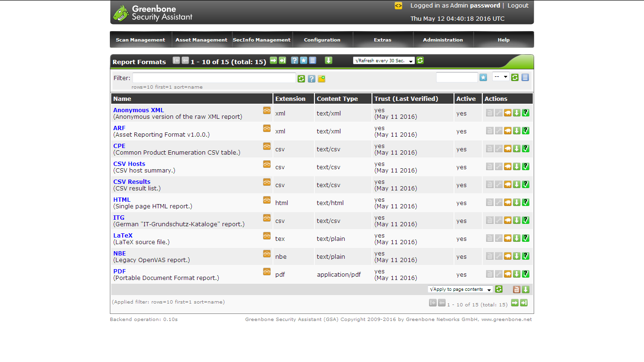This screenshot has height=362, width=644.
Task: Click the Greenbone Security Assistant logo
Action: point(153,13)
